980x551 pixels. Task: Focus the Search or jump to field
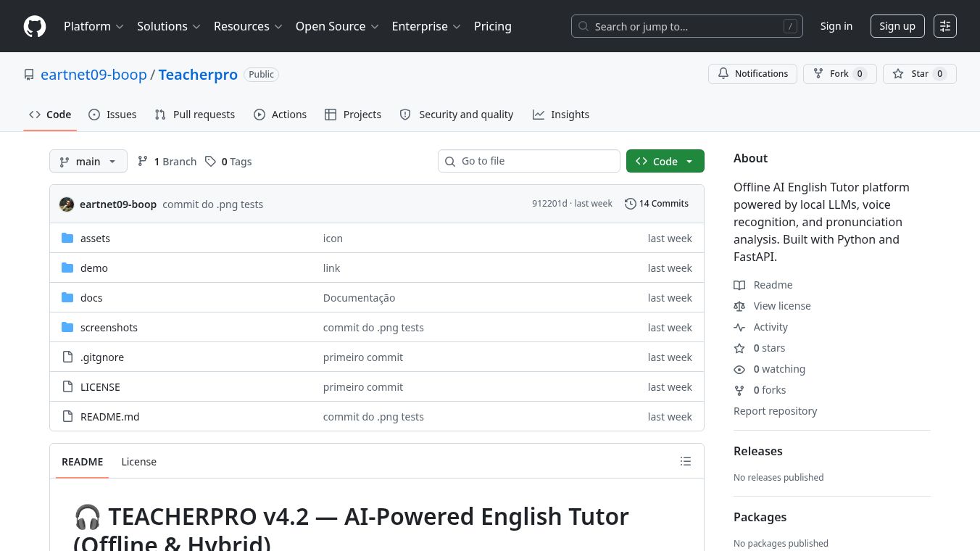(x=687, y=26)
